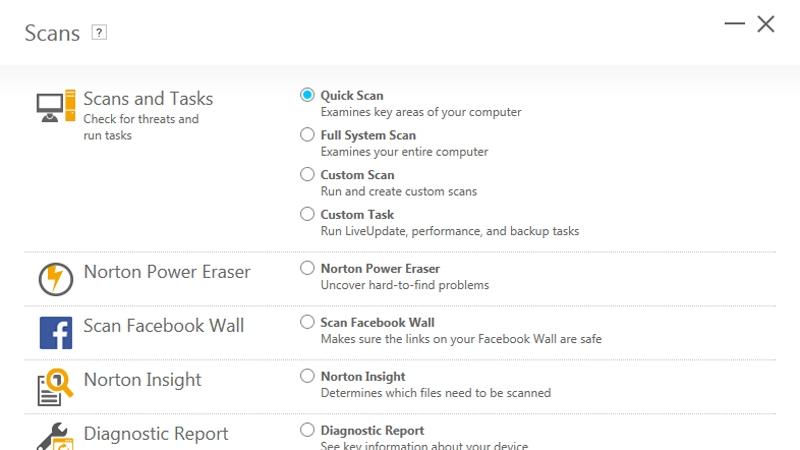Viewport: 800px width, 450px height.
Task: Click the Facebook logo icon
Action: click(x=56, y=333)
